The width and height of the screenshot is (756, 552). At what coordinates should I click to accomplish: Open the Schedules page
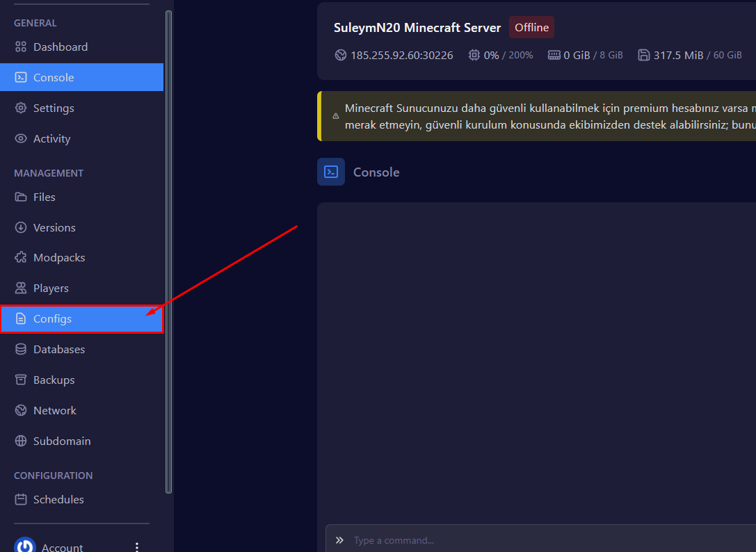[81, 499]
